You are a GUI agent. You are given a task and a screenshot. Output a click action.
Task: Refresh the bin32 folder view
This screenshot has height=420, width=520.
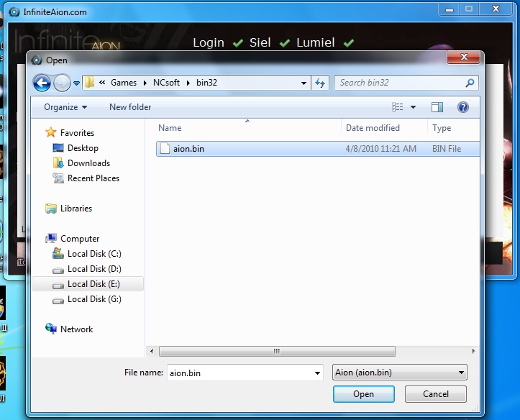(320, 83)
